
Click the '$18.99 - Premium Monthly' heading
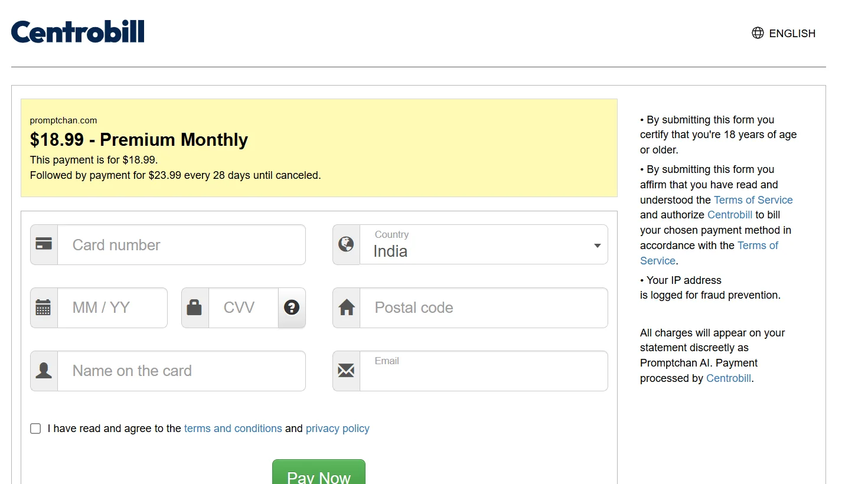pyautogui.click(x=139, y=140)
